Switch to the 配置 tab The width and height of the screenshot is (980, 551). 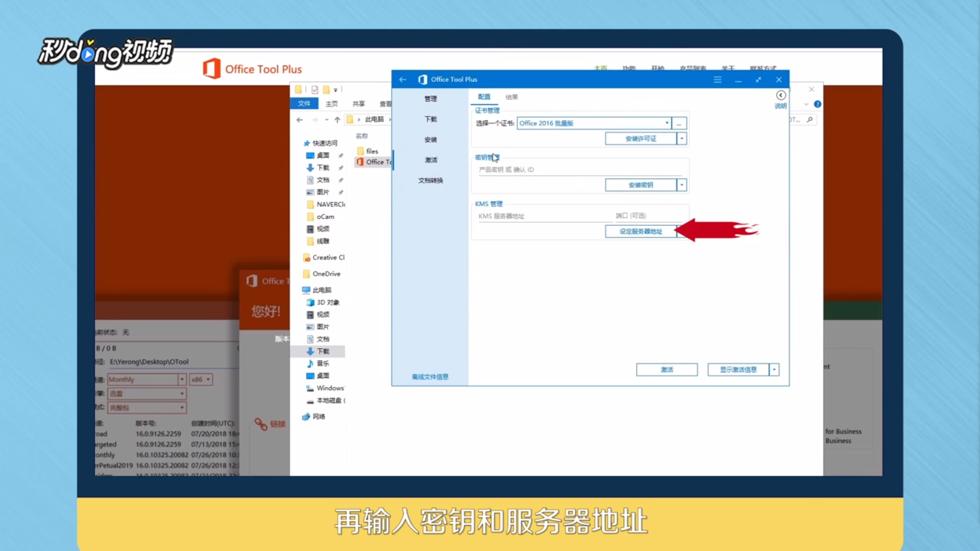(x=484, y=97)
